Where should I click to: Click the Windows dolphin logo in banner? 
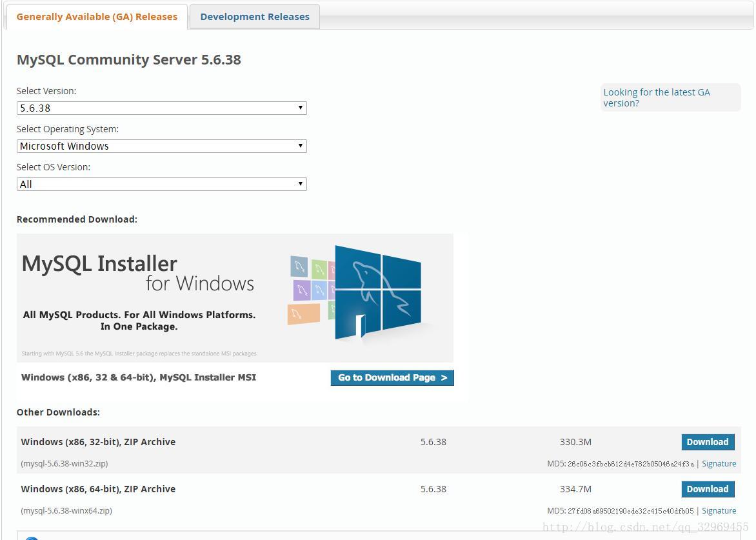click(x=377, y=292)
